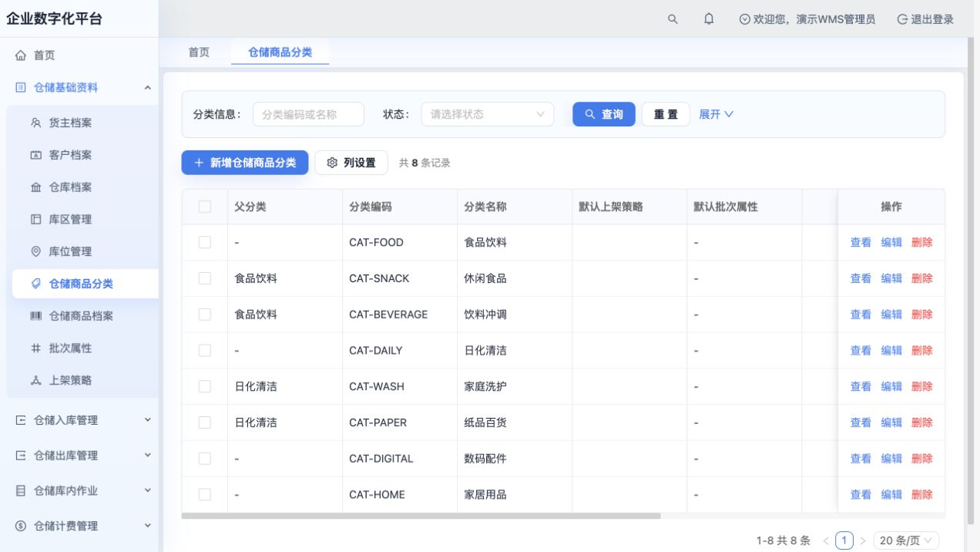Open the 20 条/页 page size dropdown
980x552 pixels.
coord(906,540)
